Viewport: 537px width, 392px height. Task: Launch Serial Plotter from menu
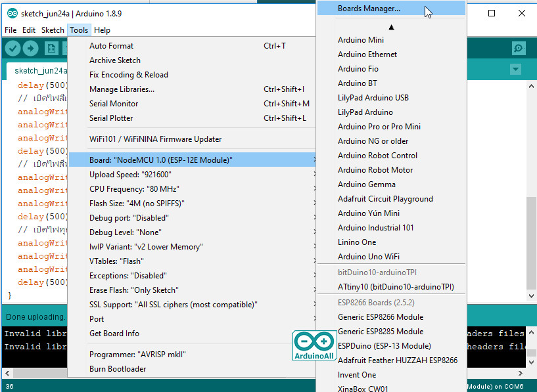click(192, 118)
